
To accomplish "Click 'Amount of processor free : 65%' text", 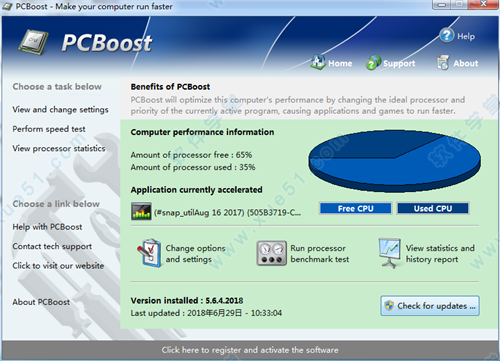I will (x=191, y=155).
